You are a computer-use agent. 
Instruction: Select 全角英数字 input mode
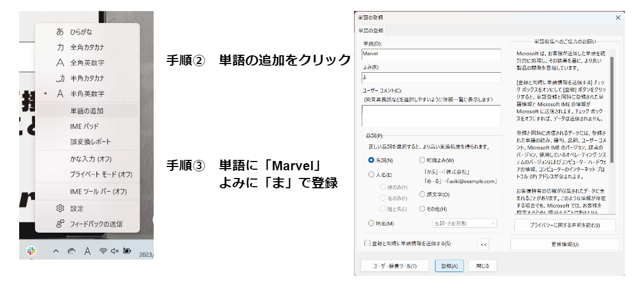pyautogui.click(x=88, y=63)
